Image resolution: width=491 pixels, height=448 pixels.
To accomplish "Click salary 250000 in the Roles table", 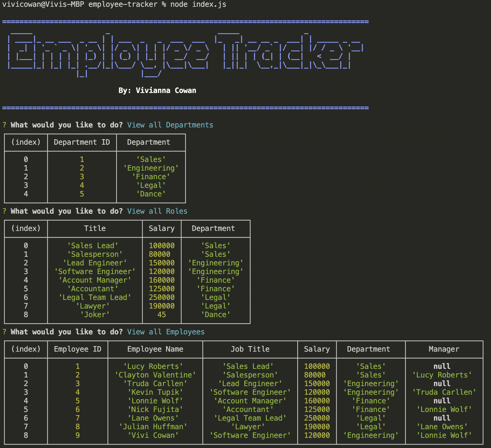I will (162, 297).
